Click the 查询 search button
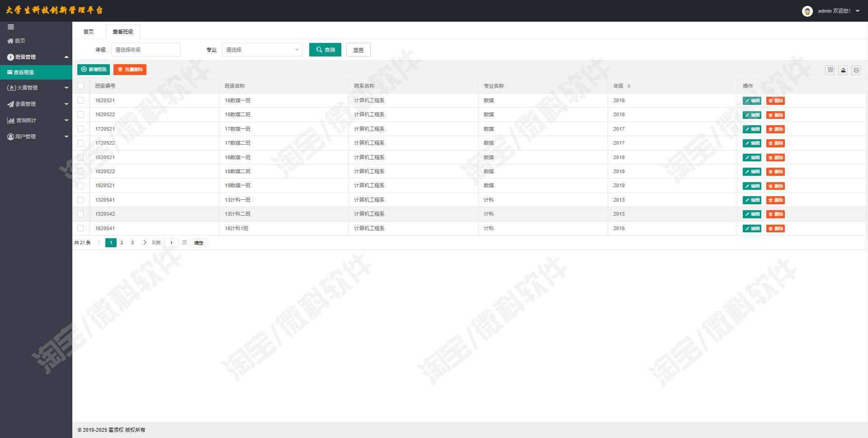868x438 pixels. coord(325,50)
